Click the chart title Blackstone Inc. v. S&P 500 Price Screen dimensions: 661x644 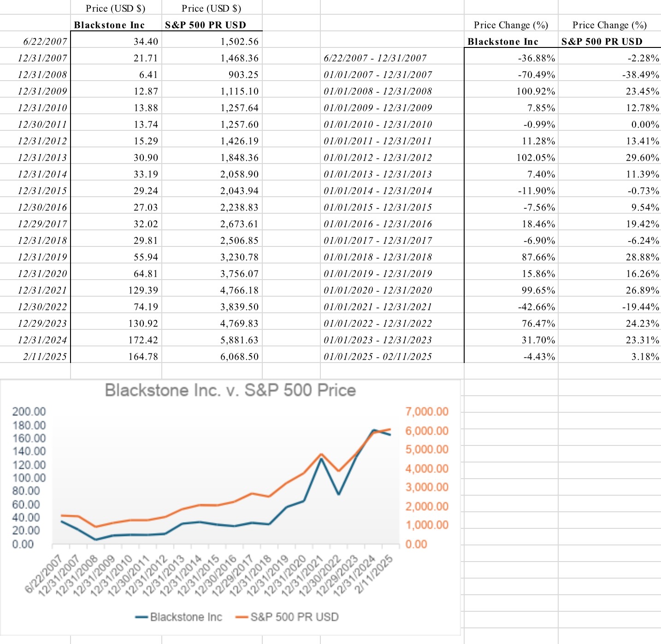click(x=230, y=390)
